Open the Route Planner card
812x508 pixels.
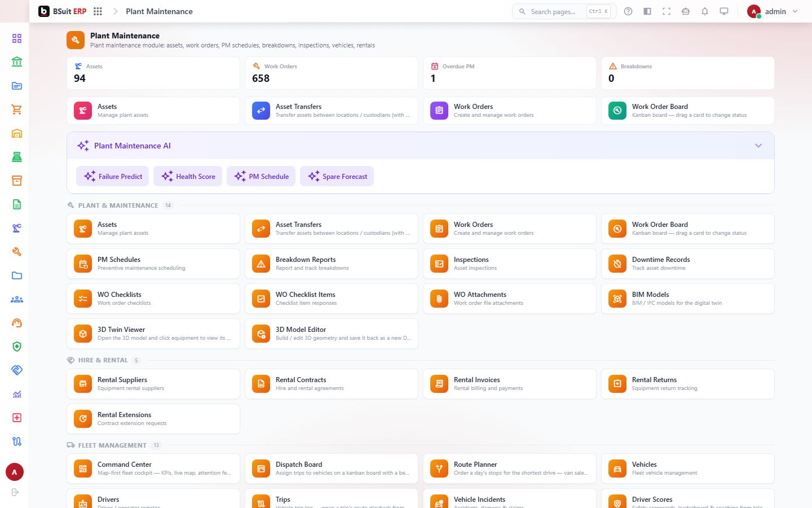pos(510,468)
